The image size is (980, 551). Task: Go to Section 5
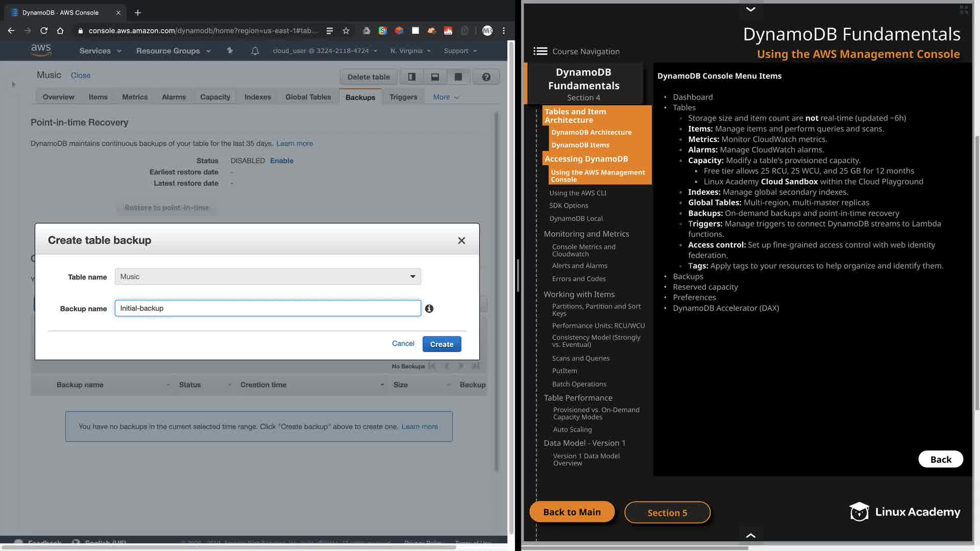667,513
